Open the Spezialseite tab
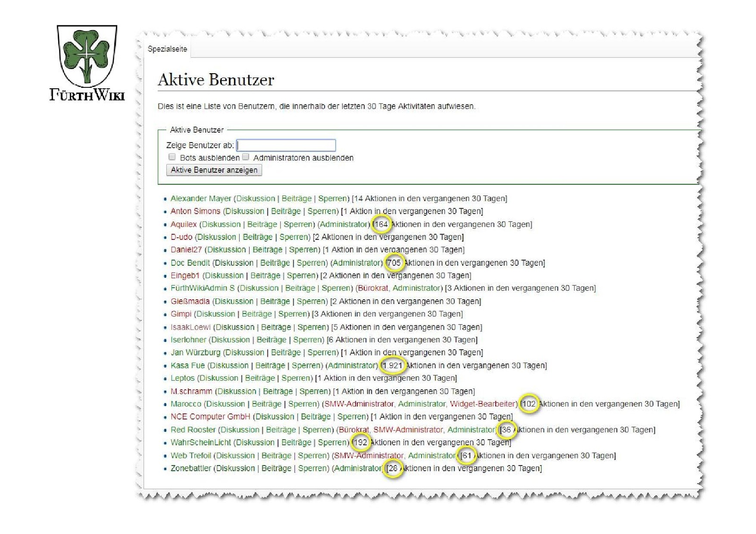The height and width of the screenshot is (534, 756). 167,49
